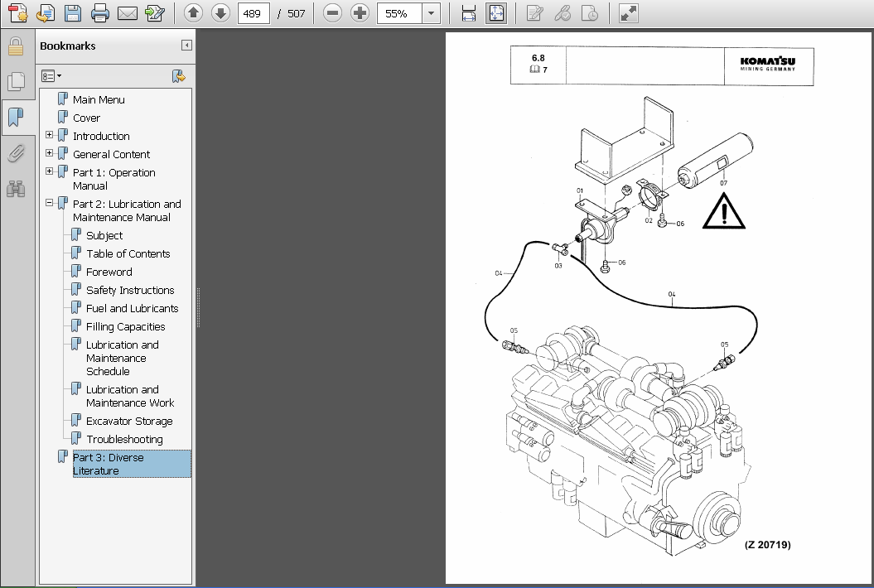
Task: Open the Troubleshooting bookmark
Action: pos(124,440)
